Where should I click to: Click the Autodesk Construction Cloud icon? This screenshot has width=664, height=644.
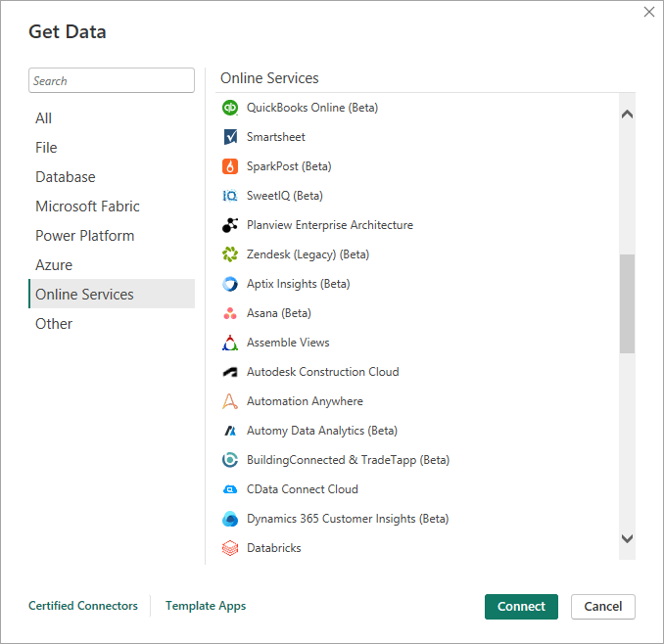230,372
